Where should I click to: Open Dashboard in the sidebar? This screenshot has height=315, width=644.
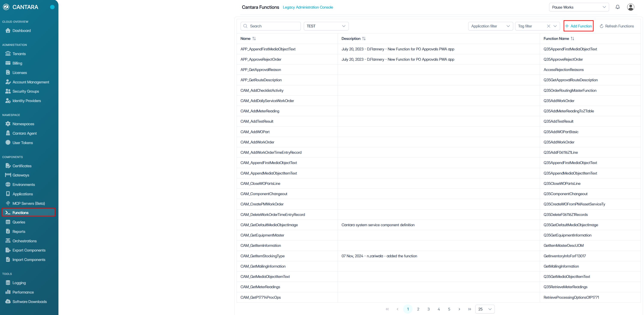21,30
